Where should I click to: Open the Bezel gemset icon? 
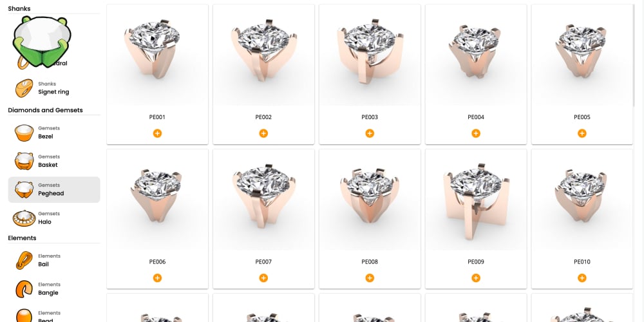point(24,133)
